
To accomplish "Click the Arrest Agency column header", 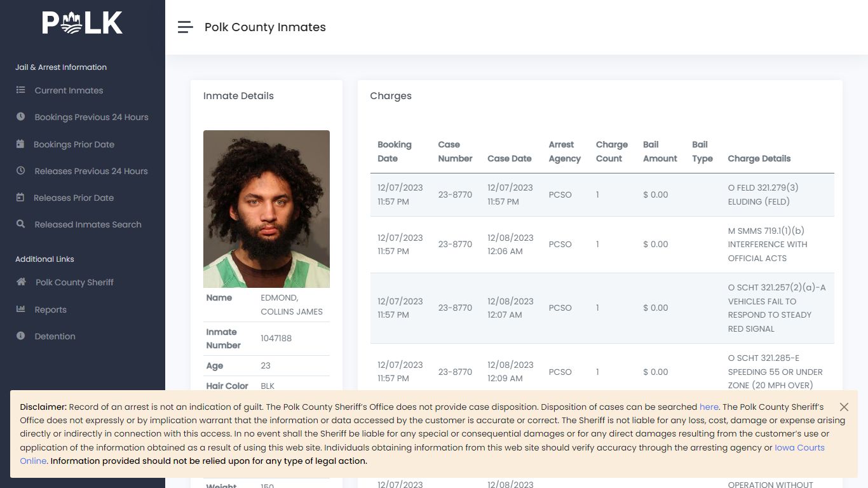I will tap(565, 151).
